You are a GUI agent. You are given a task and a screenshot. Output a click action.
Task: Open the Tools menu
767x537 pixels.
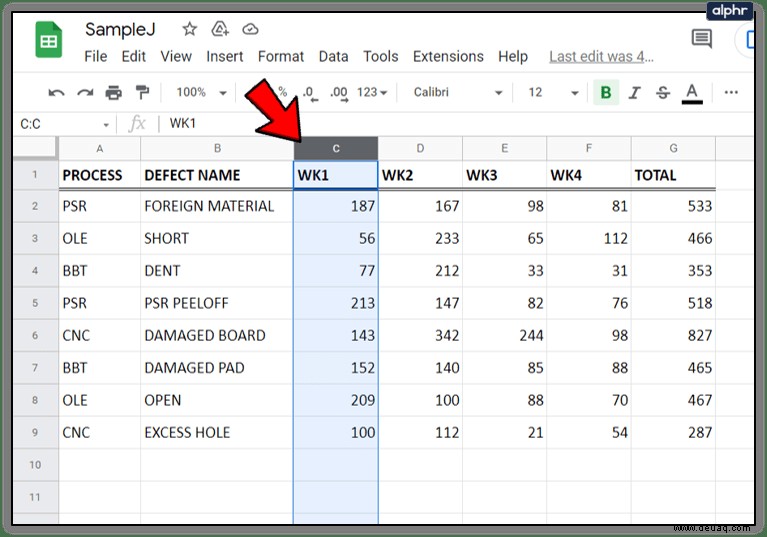coord(381,57)
